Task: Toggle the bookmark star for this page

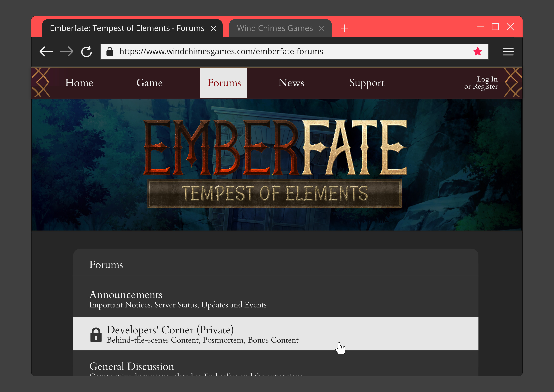Action: click(x=478, y=51)
